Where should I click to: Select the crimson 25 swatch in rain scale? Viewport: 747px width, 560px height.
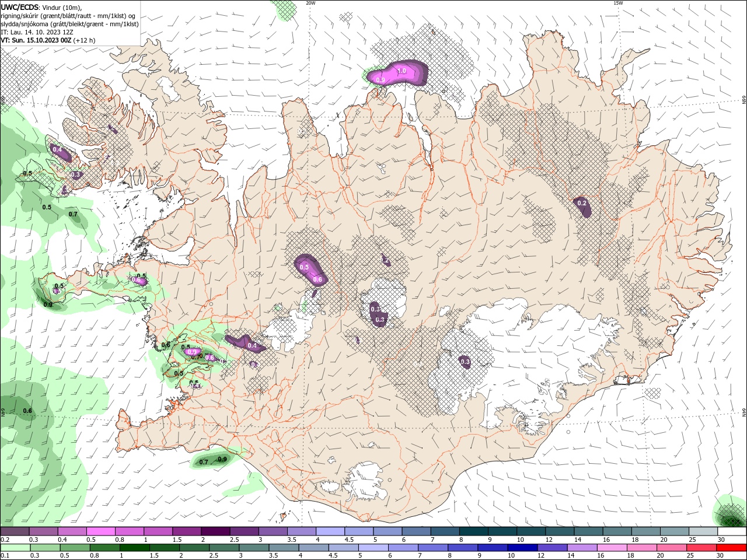click(701, 548)
